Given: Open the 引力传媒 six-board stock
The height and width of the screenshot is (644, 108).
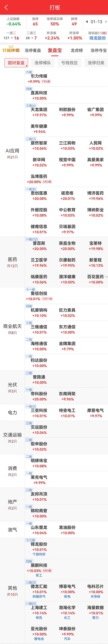Looking at the screenshot, I should pos(39,76).
